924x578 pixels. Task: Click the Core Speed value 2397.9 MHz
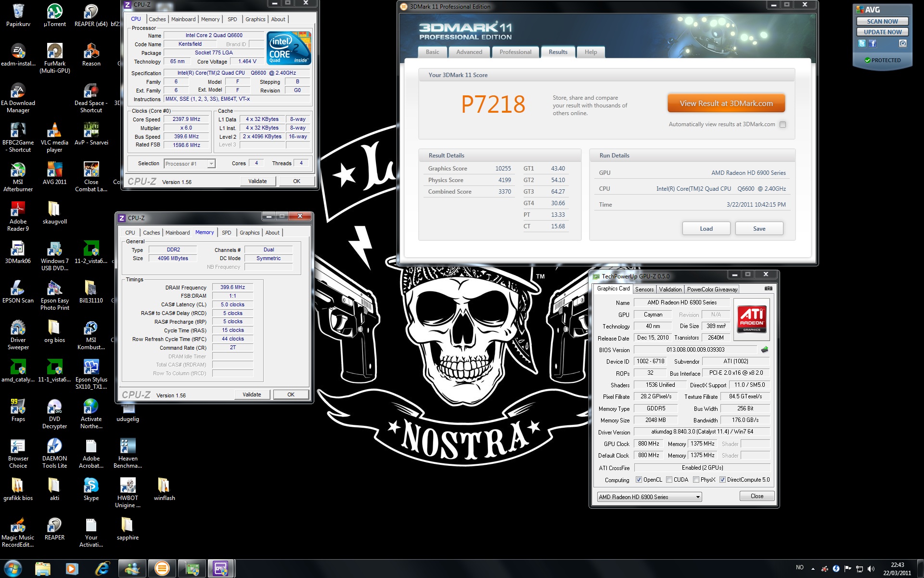(187, 119)
